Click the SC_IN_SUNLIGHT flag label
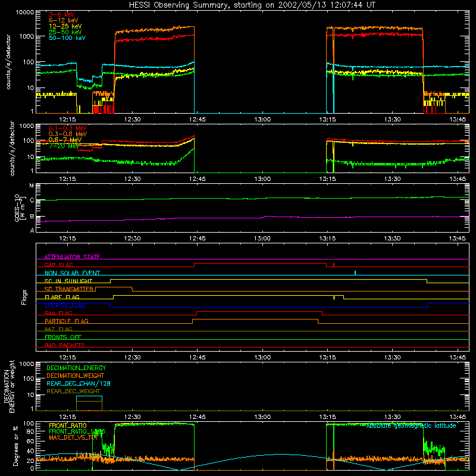Screen dimensions: 476x476 pyautogui.click(x=68, y=281)
